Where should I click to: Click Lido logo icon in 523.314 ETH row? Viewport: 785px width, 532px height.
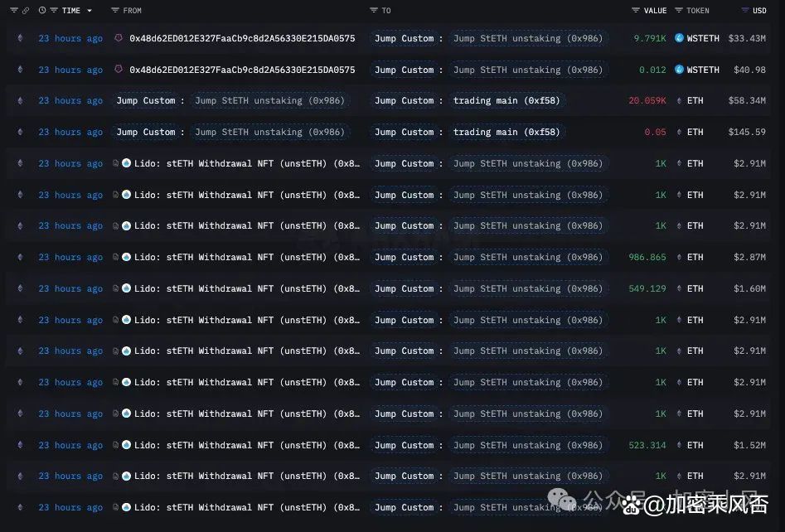pyautogui.click(x=126, y=445)
